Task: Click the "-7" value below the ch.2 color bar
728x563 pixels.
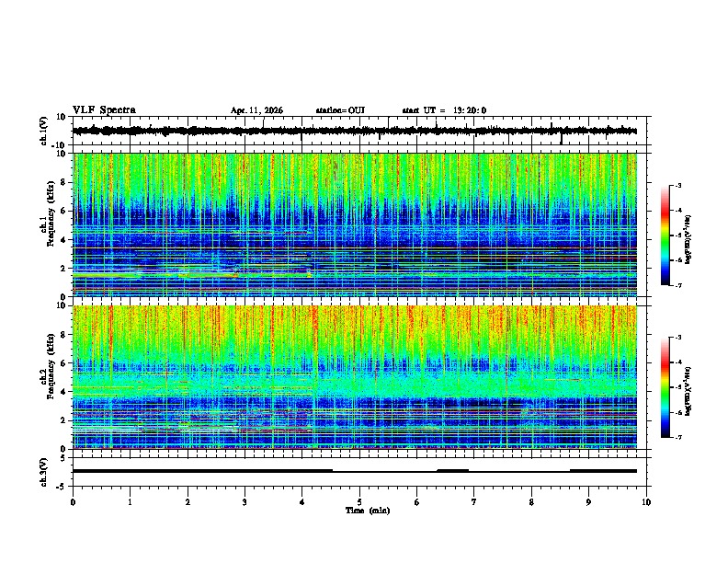Action: pos(678,438)
